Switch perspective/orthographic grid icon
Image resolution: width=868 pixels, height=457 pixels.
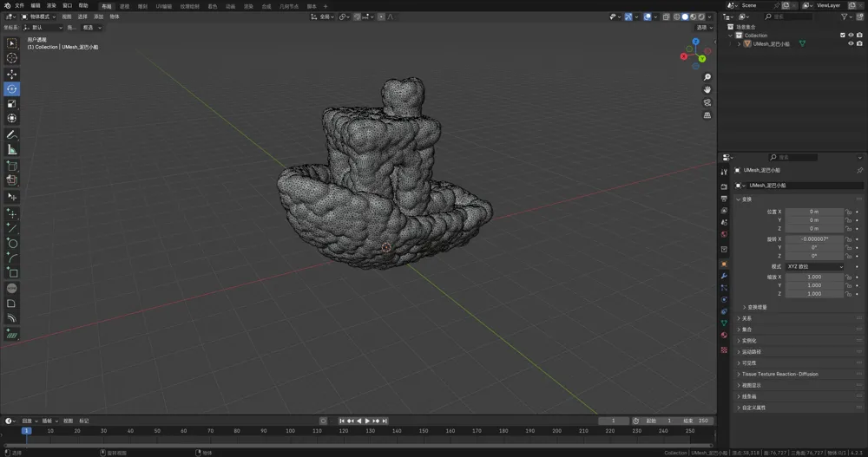[x=707, y=115]
